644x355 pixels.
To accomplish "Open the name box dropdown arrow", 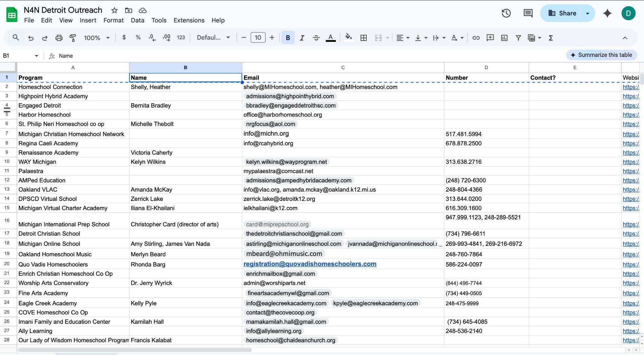I will (36, 56).
